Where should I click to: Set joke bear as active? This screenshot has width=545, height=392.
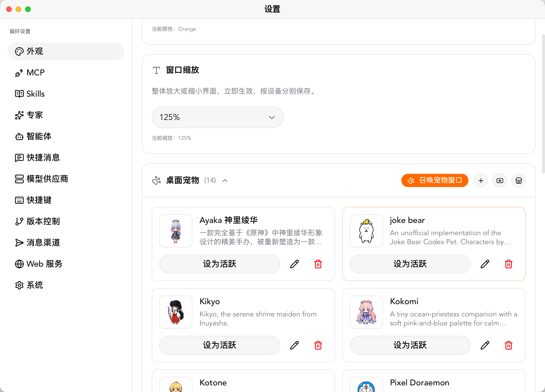click(x=410, y=264)
